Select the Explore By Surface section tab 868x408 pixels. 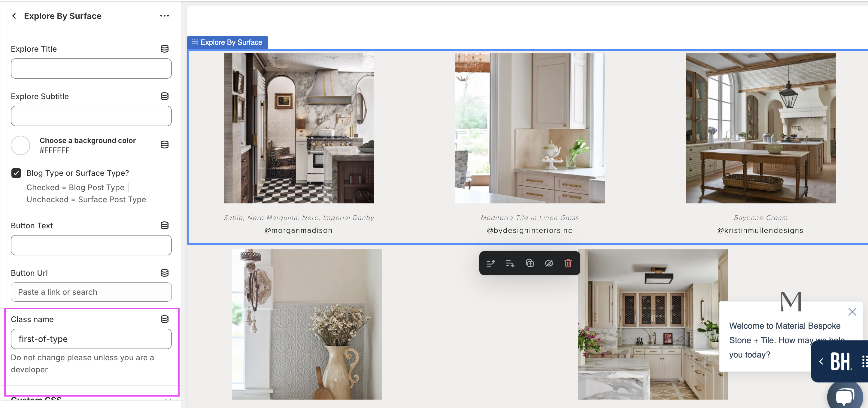point(227,42)
